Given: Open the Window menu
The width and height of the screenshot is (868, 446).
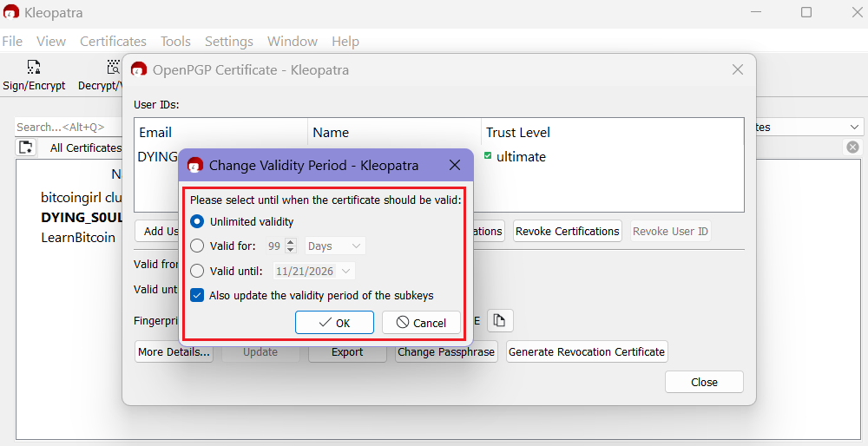Looking at the screenshot, I should point(293,42).
